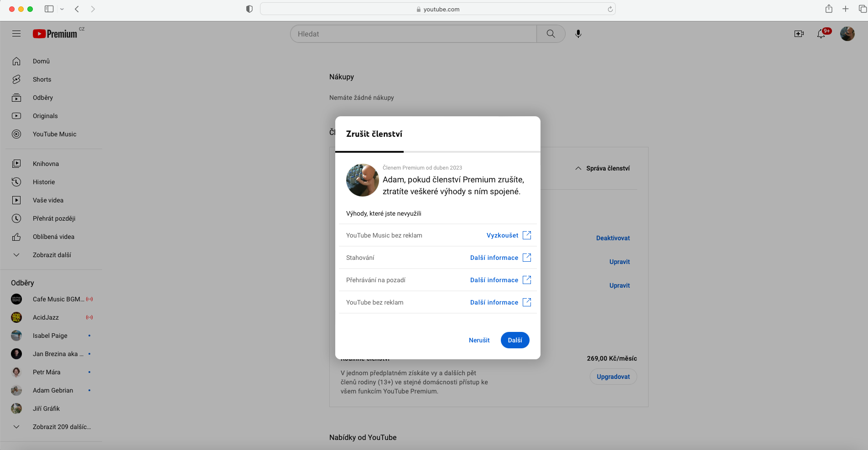This screenshot has height=450, width=868.
Task: Click the search magnifier button
Action: (x=551, y=34)
